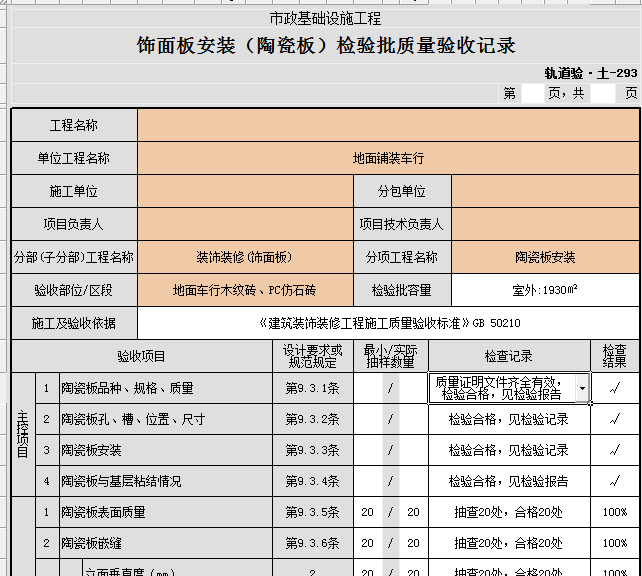Click the 主控项目 vertical label cell

[x=23, y=434]
